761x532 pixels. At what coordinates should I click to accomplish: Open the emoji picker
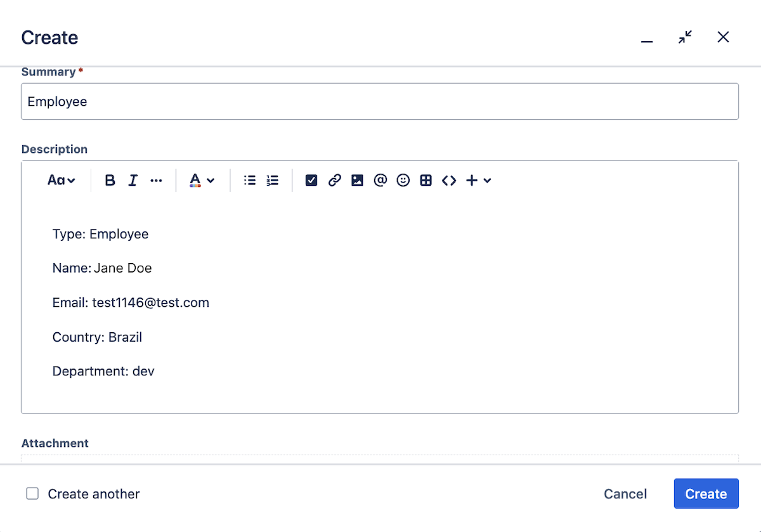[403, 180]
